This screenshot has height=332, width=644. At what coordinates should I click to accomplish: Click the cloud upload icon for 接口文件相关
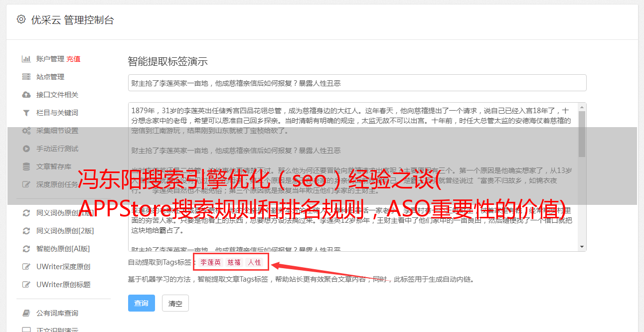26,95
